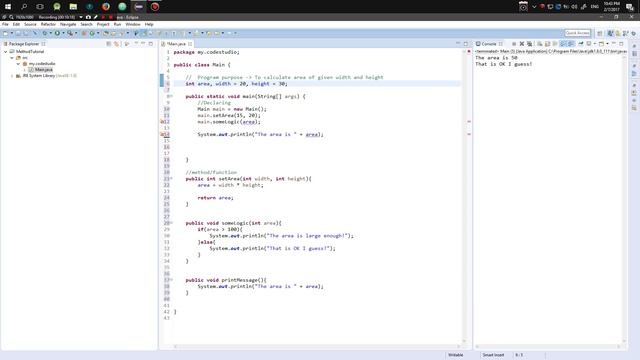This screenshot has width=640, height=360.
Task: Click the Debug bug toolbar icon
Action: click(45, 33)
